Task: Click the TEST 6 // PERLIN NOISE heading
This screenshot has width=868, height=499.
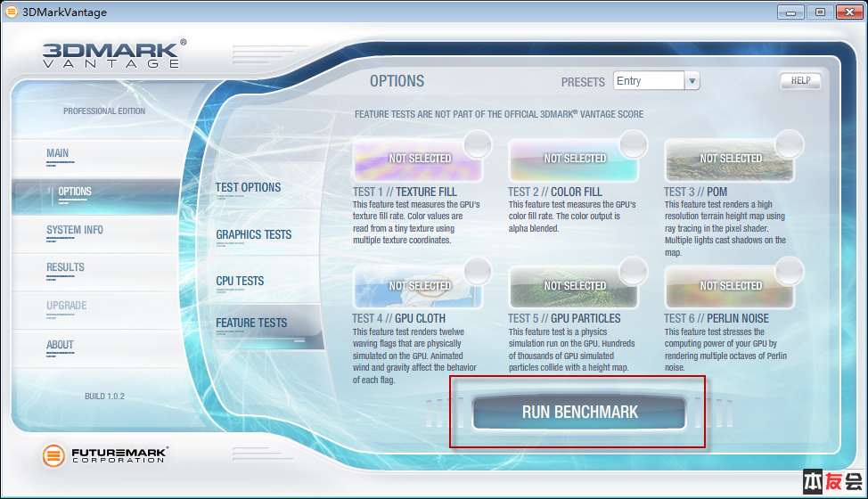Action: (x=717, y=319)
